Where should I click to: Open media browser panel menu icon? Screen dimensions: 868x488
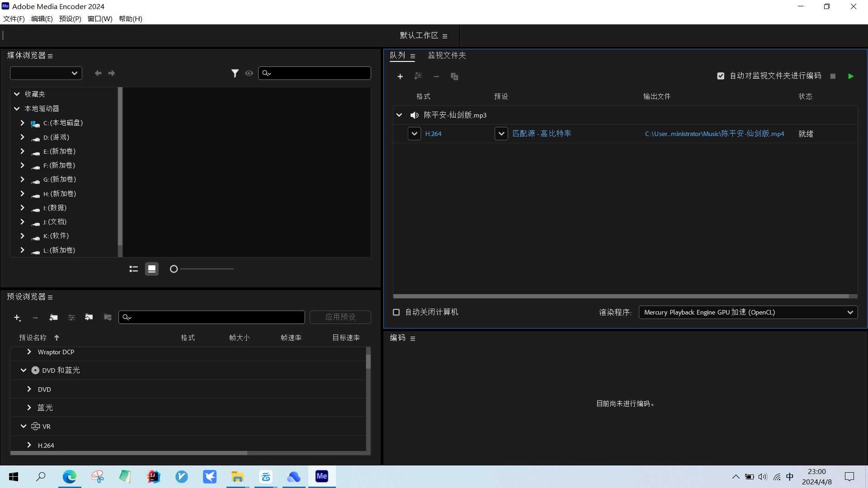pos(50,56)
